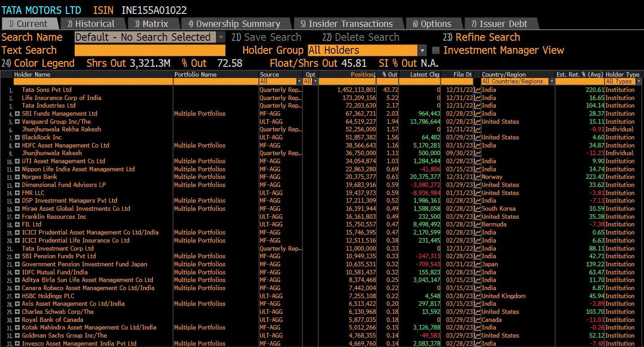This screenshot has width=644, height=347.
Task: Open chart icon in FIL Ltd row
Action: [x=478, y=225]
